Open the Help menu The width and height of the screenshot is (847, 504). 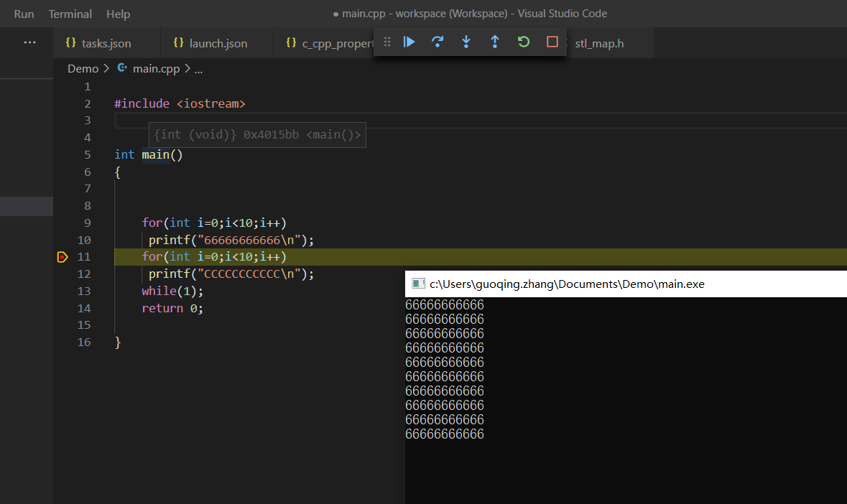(119, 14)
